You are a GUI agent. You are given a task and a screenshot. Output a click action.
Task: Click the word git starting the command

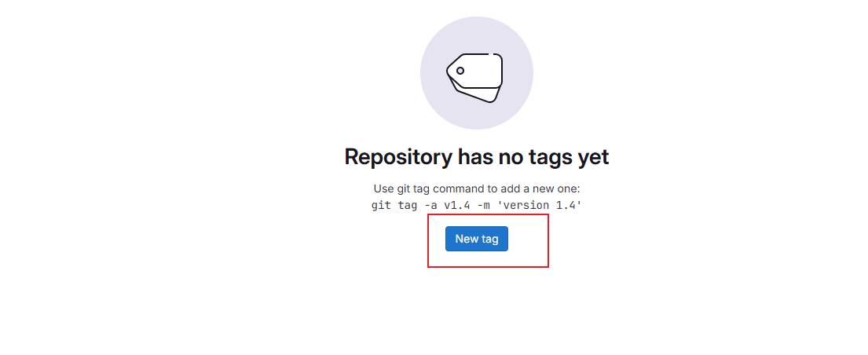click(380, 206)
